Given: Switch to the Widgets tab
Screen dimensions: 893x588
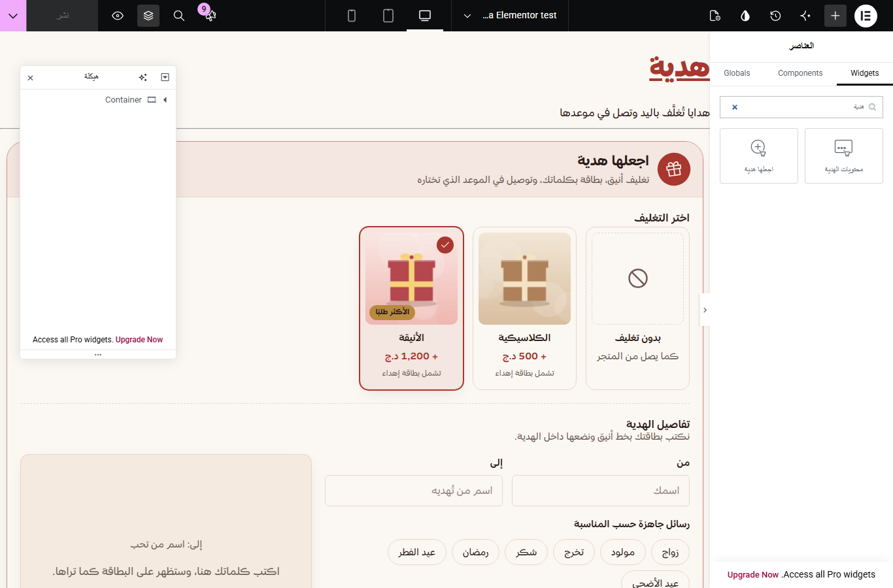Looking at the screenshot, I should pyautogui.click(x=865, y=73).
